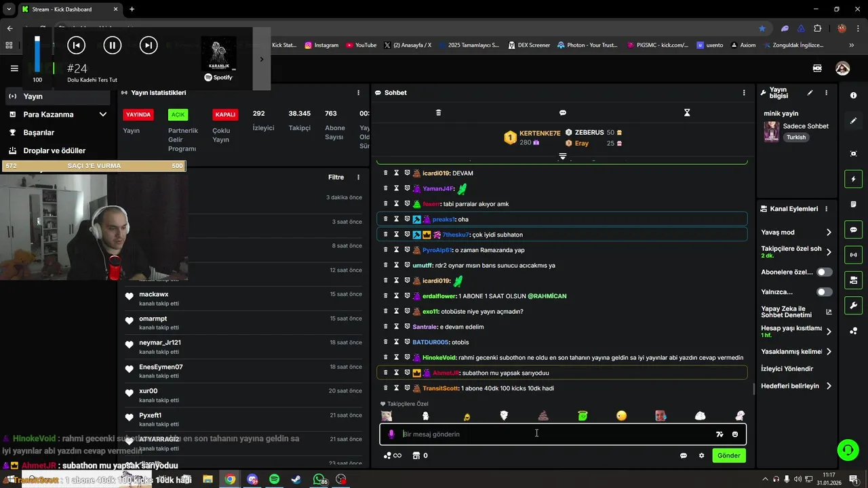The height and width of the screenshot is (488, 868).
Task: Expand Hesap yaşı kısıtlama setting
Action: click(x=829, y=331)
